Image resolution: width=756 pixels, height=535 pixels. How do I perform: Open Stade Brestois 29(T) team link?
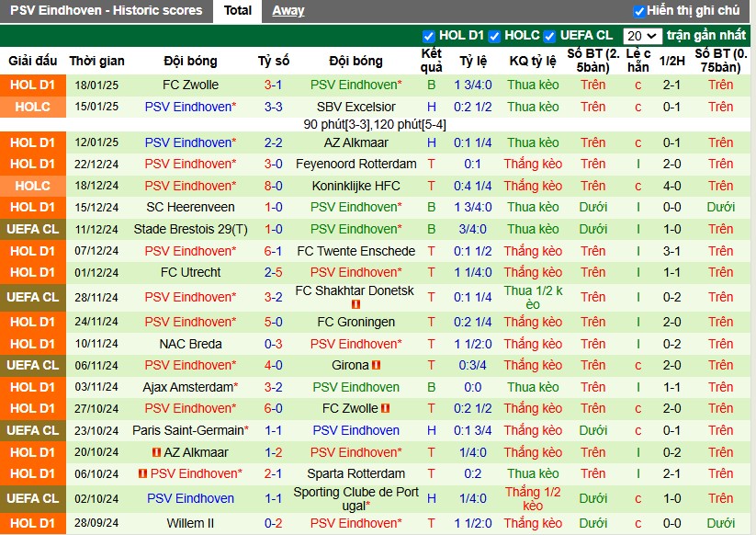190,229
